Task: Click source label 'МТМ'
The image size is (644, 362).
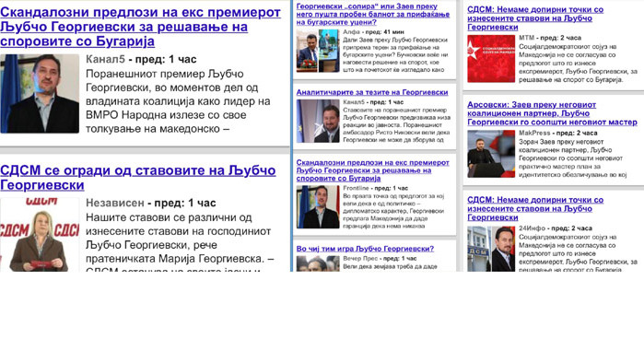Action: (x=527, y=38)
